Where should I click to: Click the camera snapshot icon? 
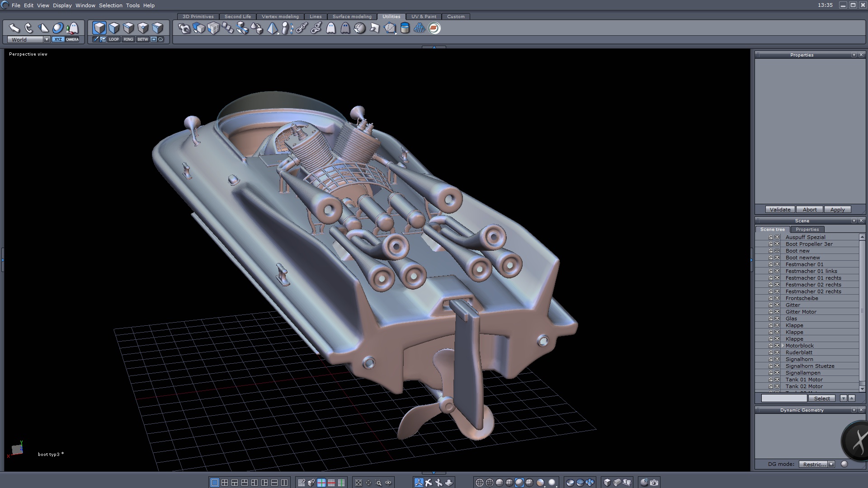click(654, 483)
